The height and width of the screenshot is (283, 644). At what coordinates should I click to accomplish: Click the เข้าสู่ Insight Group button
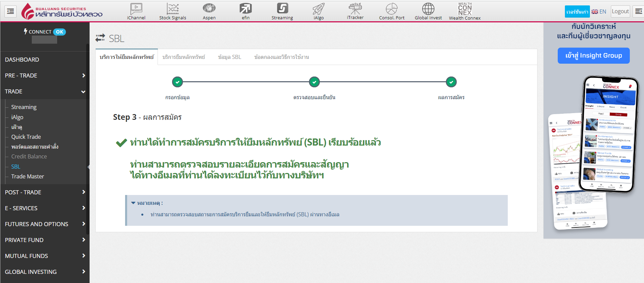pos(593,56)
